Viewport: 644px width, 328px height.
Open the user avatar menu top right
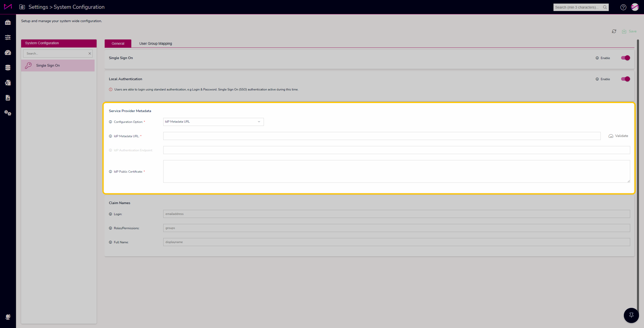(635, 7)
